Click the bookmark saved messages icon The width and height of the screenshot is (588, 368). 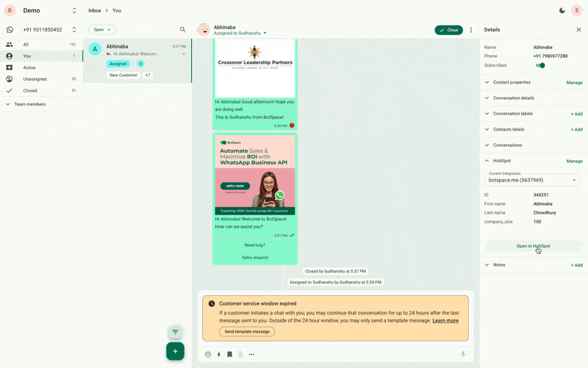[229, 354]
